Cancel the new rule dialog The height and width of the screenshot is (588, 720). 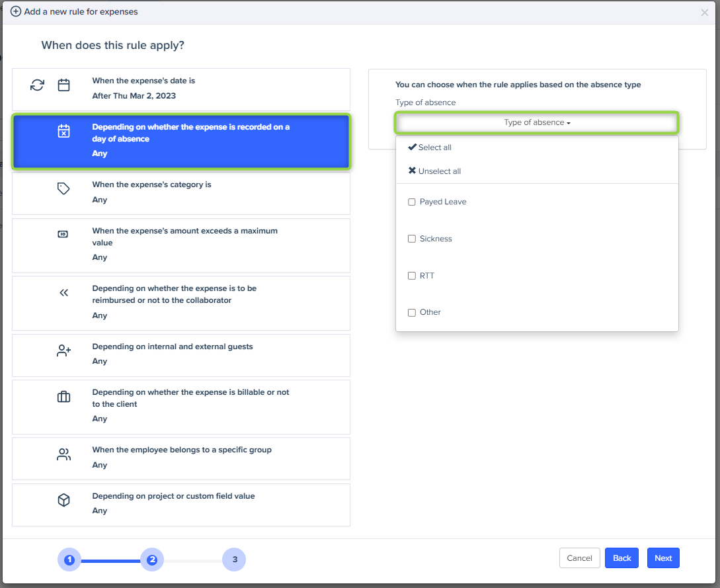point(579,558)
